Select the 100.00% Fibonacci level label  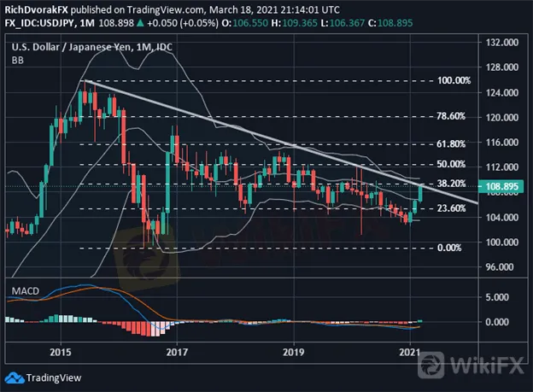(x=454, y=80)
